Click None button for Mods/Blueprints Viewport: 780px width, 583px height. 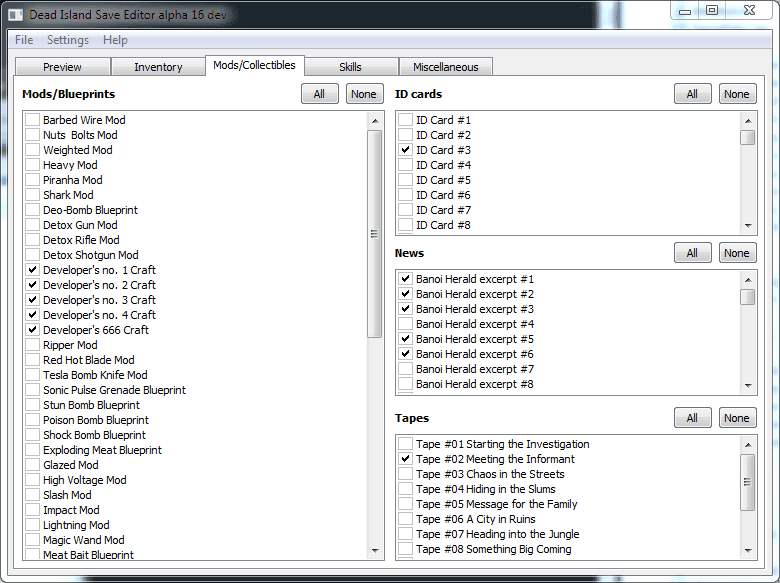364,94
